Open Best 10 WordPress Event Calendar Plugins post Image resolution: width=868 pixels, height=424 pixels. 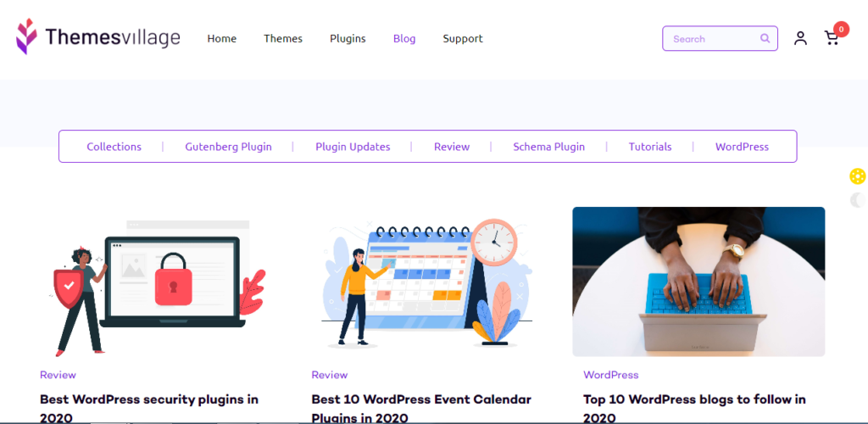click(421, 408)
